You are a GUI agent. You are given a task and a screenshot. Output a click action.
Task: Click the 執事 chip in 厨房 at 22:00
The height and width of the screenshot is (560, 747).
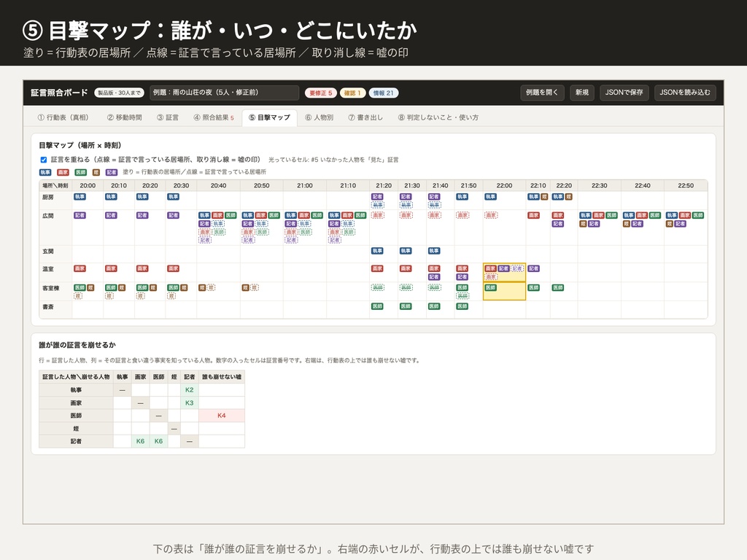click(x=491, y=197)
